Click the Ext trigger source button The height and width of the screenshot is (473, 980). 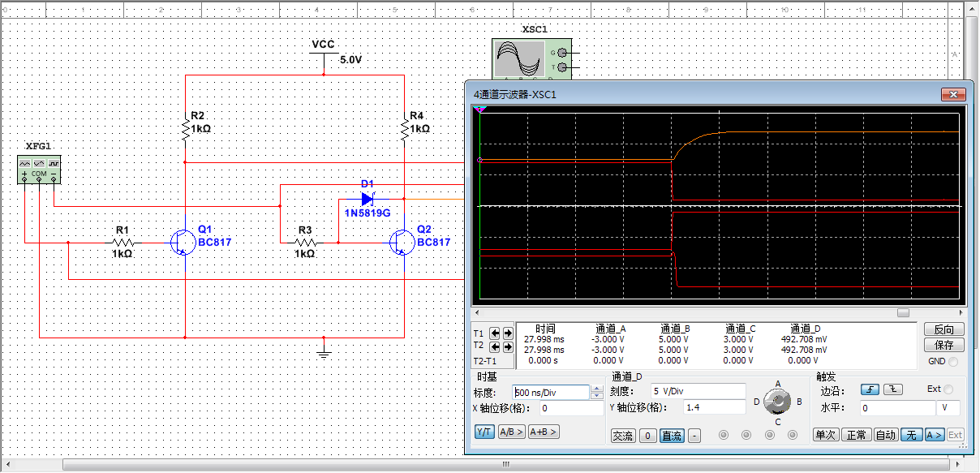coord(956,435)
